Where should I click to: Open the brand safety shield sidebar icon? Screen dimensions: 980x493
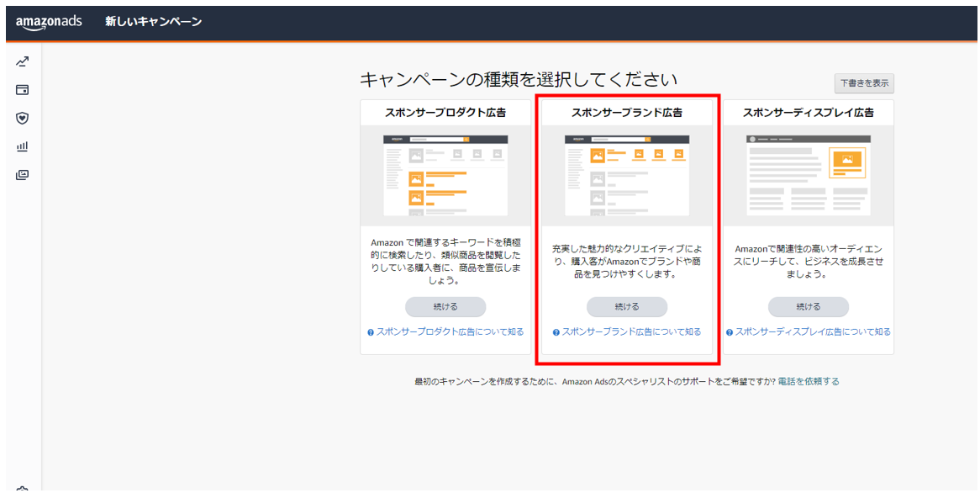pos(23,119)
